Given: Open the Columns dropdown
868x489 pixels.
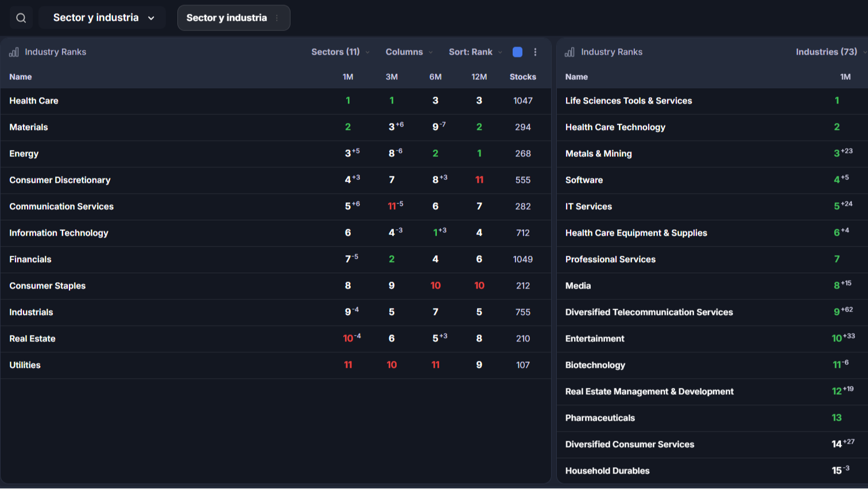Looking at the screenshot, I should coord(409,52).
